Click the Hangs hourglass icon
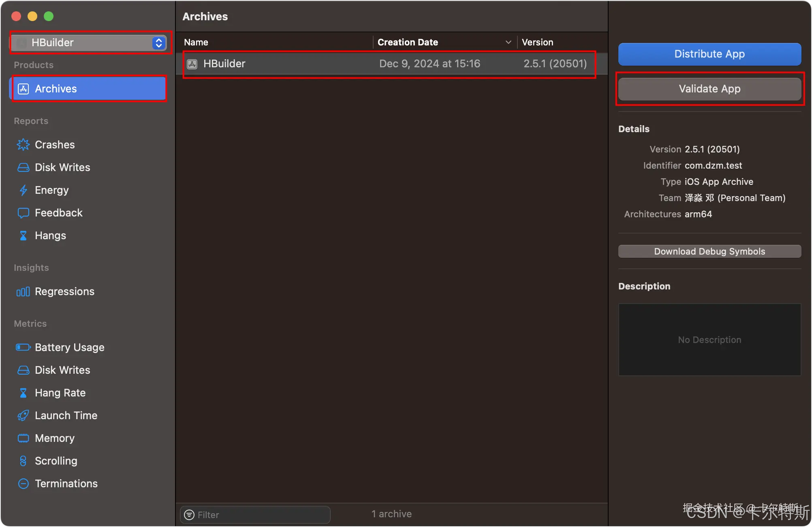 (23, 236)
